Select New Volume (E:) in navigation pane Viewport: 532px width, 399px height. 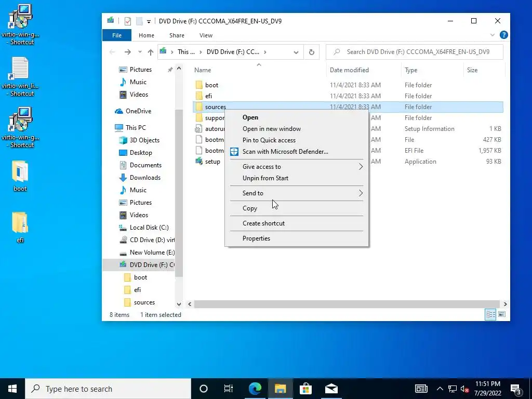[152, 252]
